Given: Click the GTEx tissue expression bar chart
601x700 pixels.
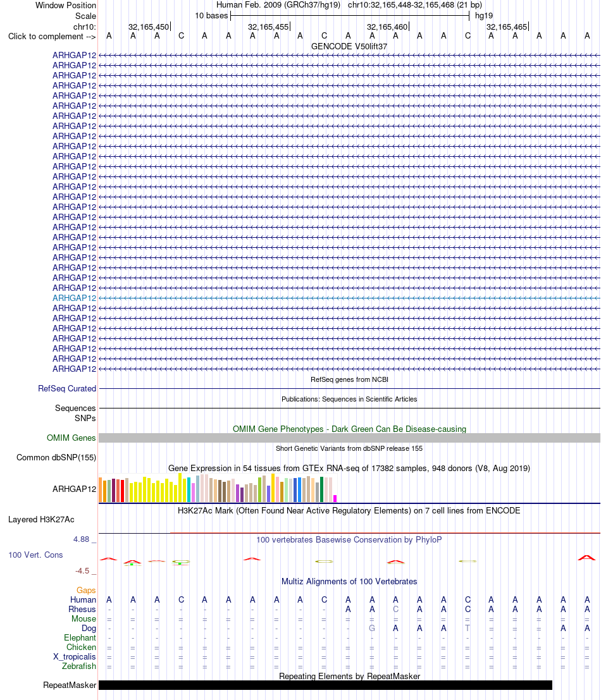Looking at the screenshot, I should coord(218,488).
